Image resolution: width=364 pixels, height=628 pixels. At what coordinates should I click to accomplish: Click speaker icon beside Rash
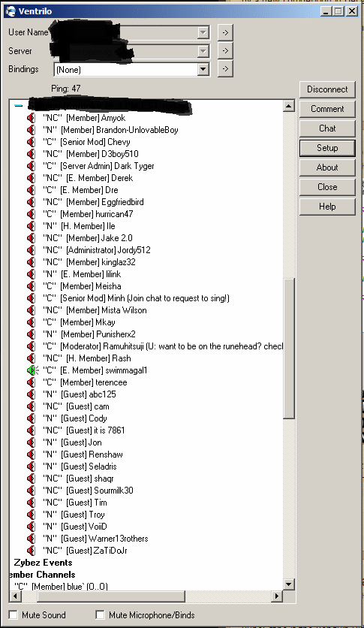tap(32, 358)
